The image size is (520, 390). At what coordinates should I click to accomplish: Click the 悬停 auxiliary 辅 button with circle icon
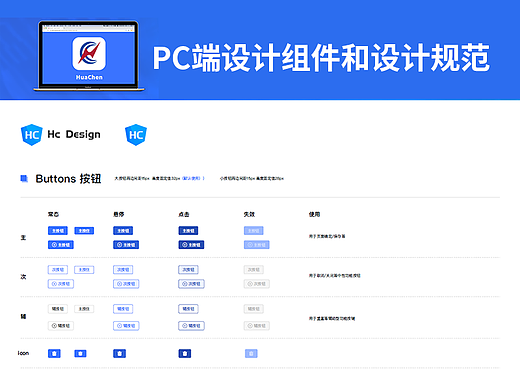[126, 326]
